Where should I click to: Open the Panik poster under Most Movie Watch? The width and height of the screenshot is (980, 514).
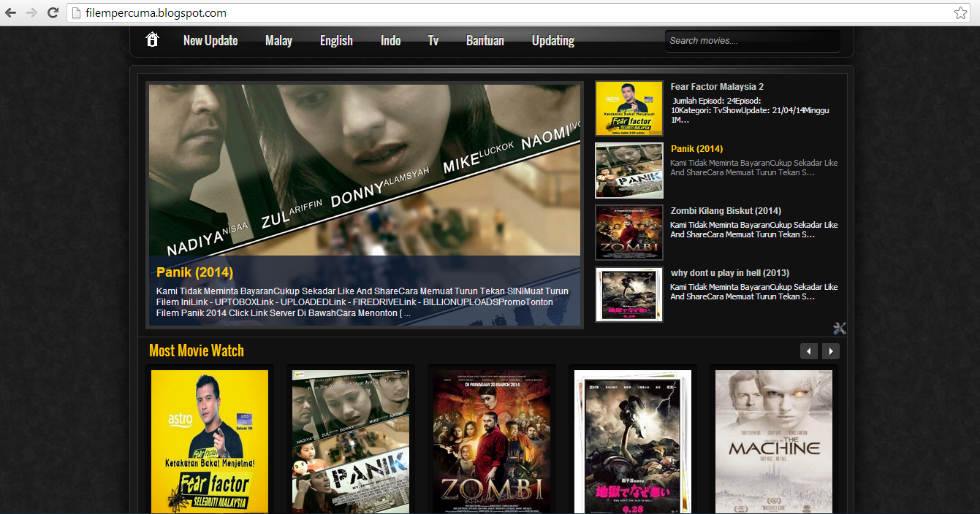coord(351,441)
